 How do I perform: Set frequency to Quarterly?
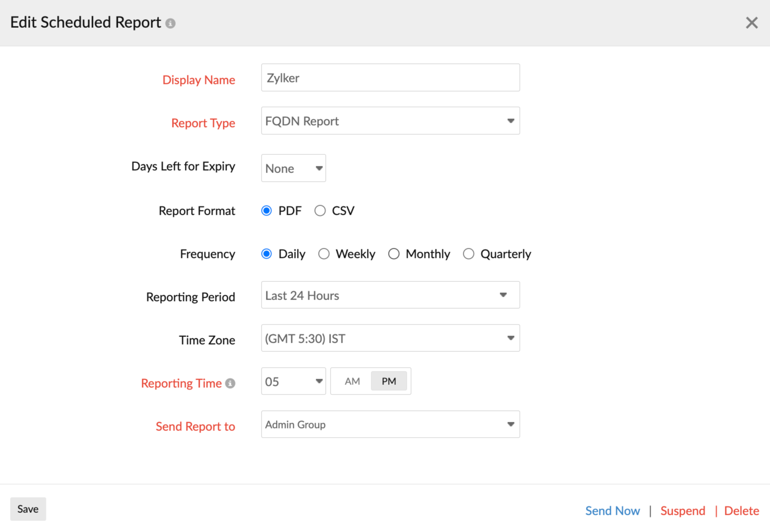[469, 254]
